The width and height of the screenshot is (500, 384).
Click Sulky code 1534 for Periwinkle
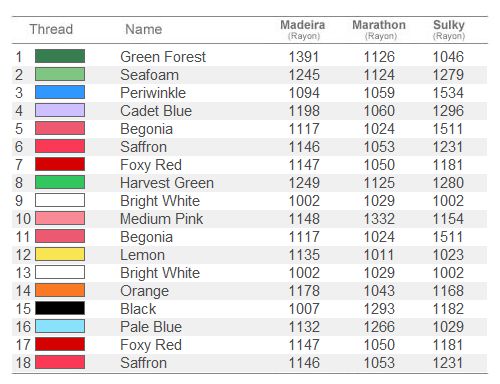[448, 93]
